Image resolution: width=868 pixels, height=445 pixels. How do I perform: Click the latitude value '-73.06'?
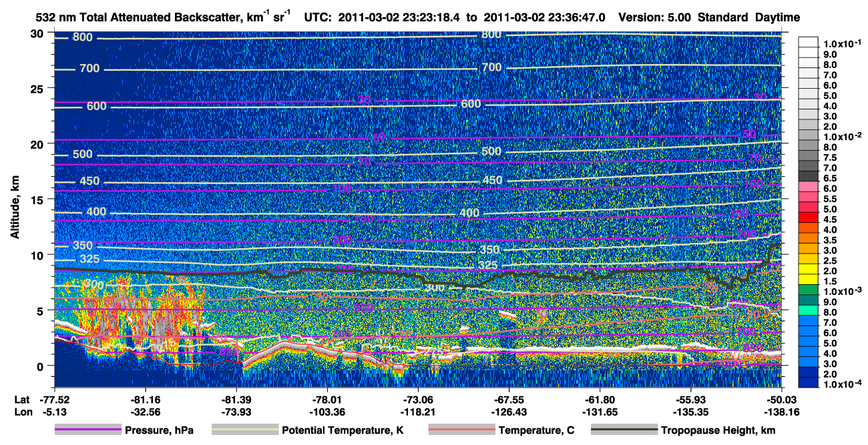pyautogui.click(x=417, y=399)
